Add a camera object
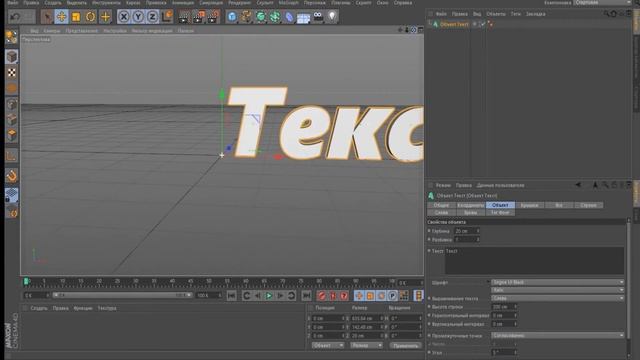 [x=318, y=17]
